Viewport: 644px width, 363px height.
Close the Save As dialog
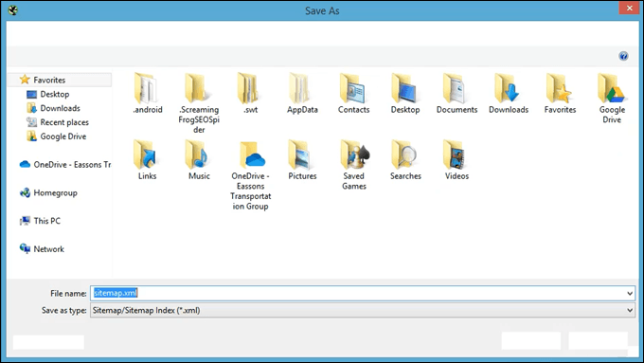point(629,9)
